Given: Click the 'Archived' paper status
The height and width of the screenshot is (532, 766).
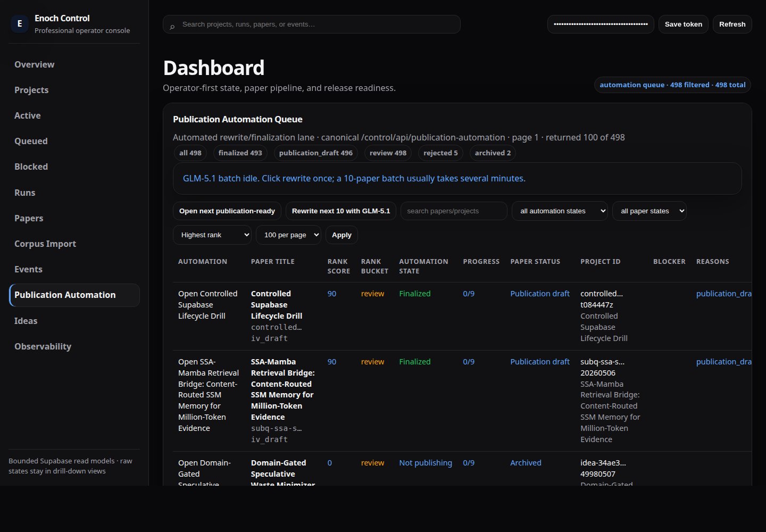Looking at the screenshot, I should (526, 463).
